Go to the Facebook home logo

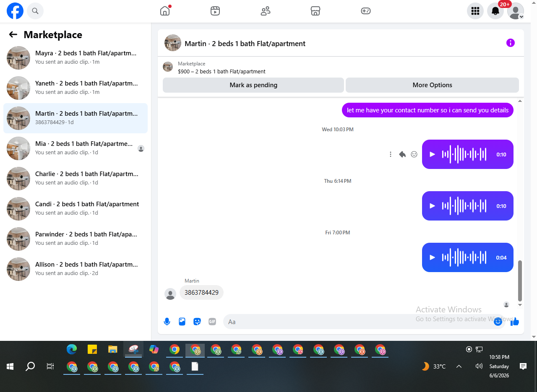(15, 11)
